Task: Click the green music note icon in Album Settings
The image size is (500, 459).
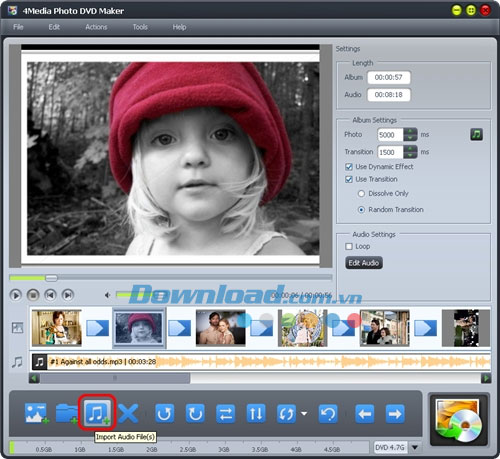Action: [476, 134]
